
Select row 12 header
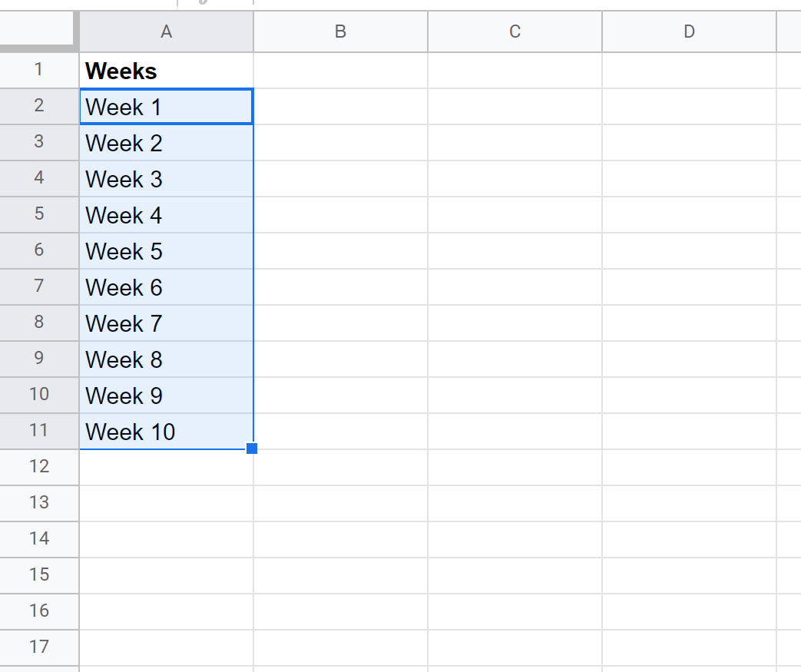coord(39,468)
